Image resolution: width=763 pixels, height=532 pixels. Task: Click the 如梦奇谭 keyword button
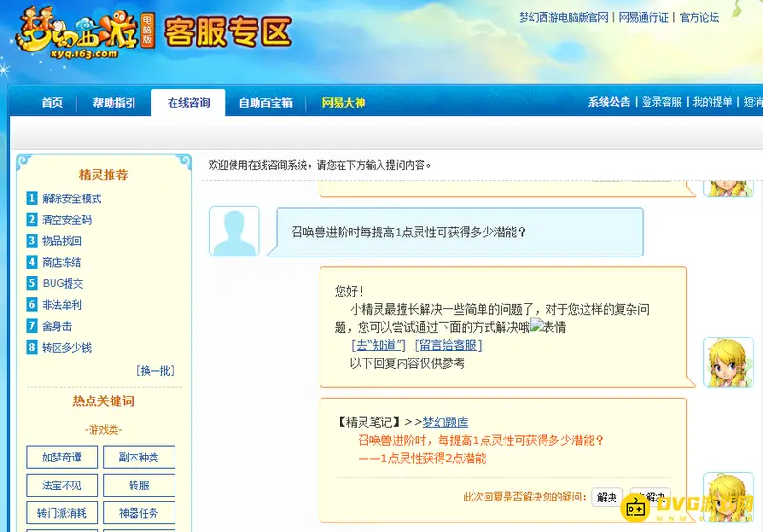(62, 458)
